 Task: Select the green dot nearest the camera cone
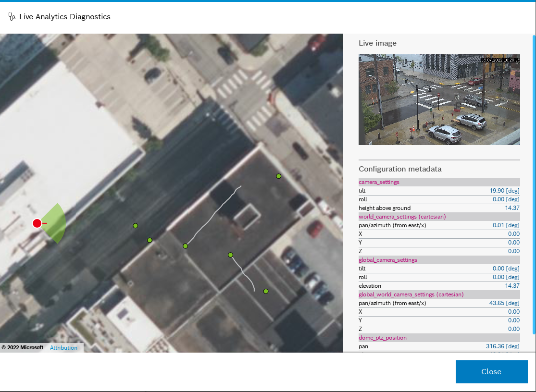tap(136, 225)
